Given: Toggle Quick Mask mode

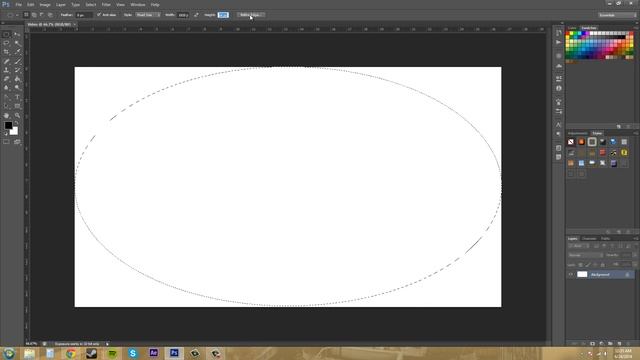Looking at the screenshot, I should click(x=7, y=142).
